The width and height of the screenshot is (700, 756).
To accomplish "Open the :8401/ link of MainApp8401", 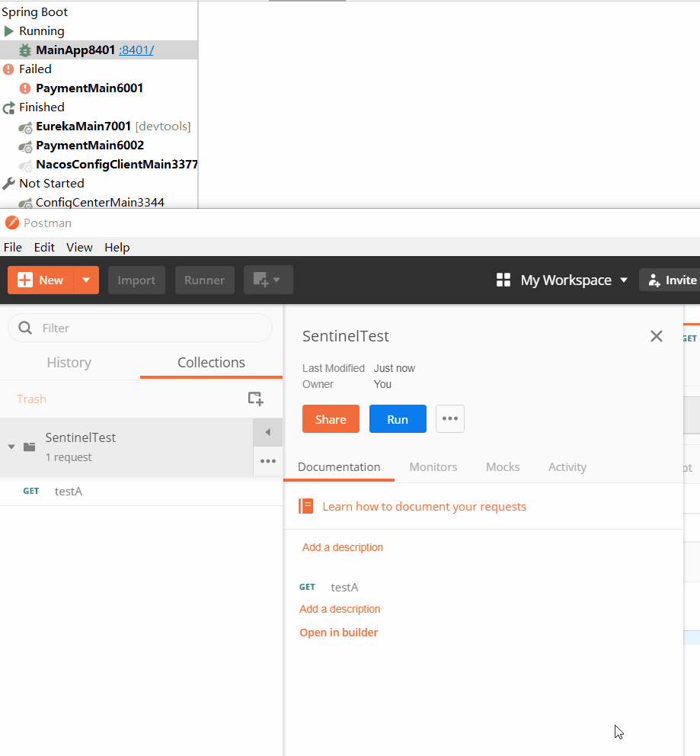I will click(136, 50).
